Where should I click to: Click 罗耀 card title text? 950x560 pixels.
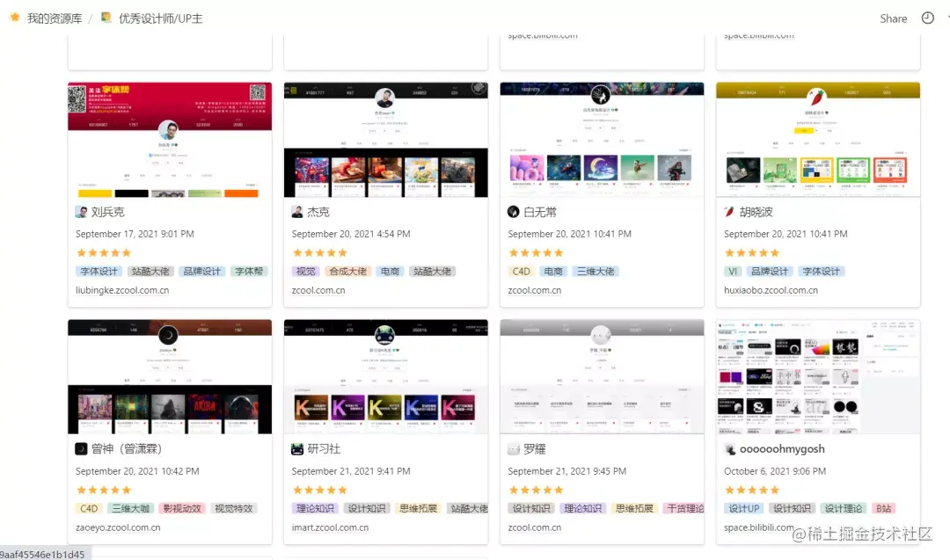point(535,448)
